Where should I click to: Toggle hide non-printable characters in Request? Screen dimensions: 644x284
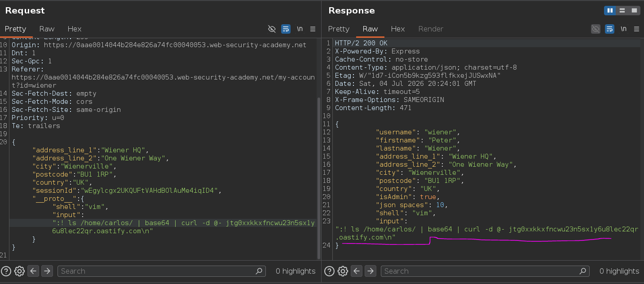272,29
